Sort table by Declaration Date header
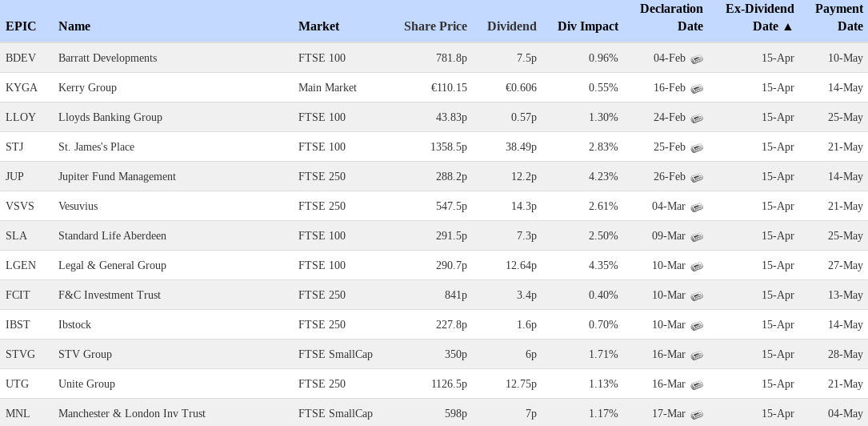This screenshot has width=868, height=426. pos(671,17)
